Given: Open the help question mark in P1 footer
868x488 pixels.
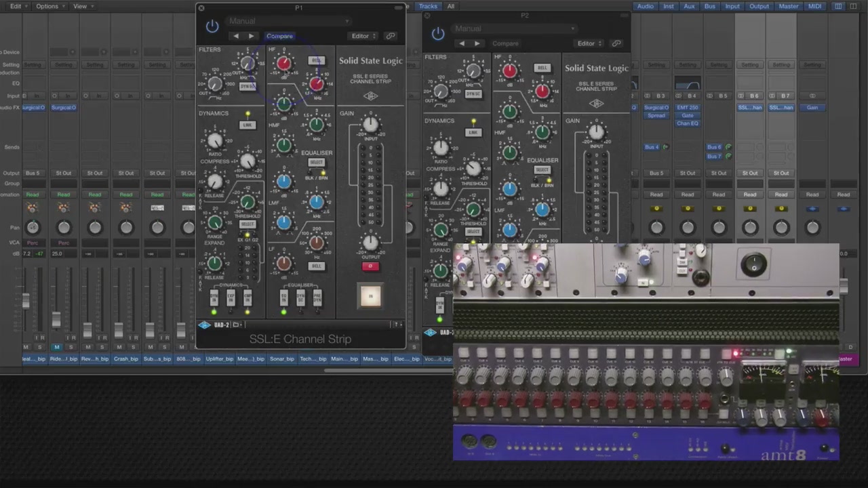Looking at the screenshot, I should pyautogui.click(x=397, y=325).
